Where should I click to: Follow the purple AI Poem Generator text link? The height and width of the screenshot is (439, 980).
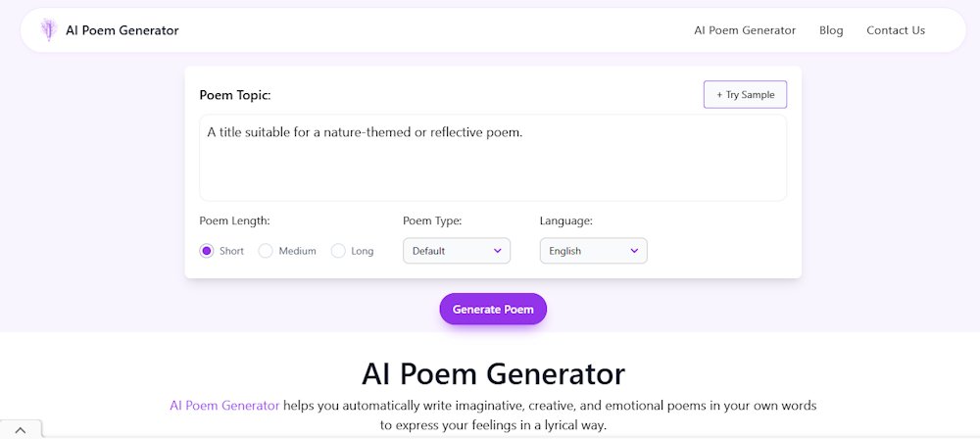point(224,406)
